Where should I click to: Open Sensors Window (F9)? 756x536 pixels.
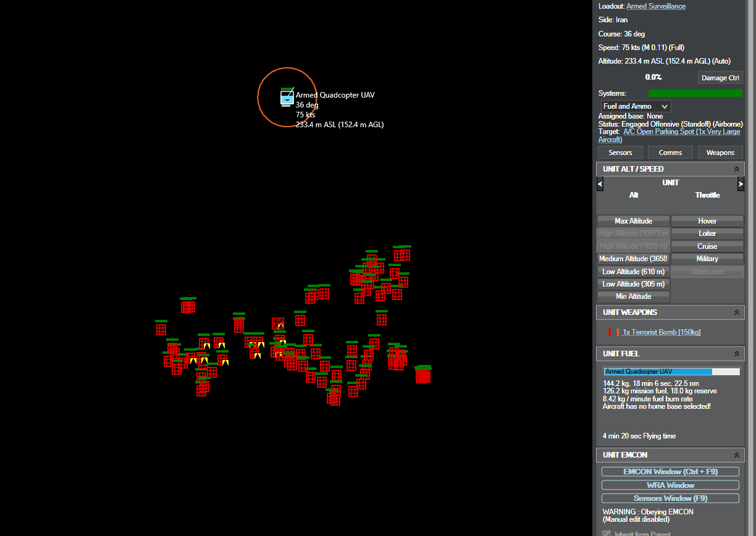(670, 498)
